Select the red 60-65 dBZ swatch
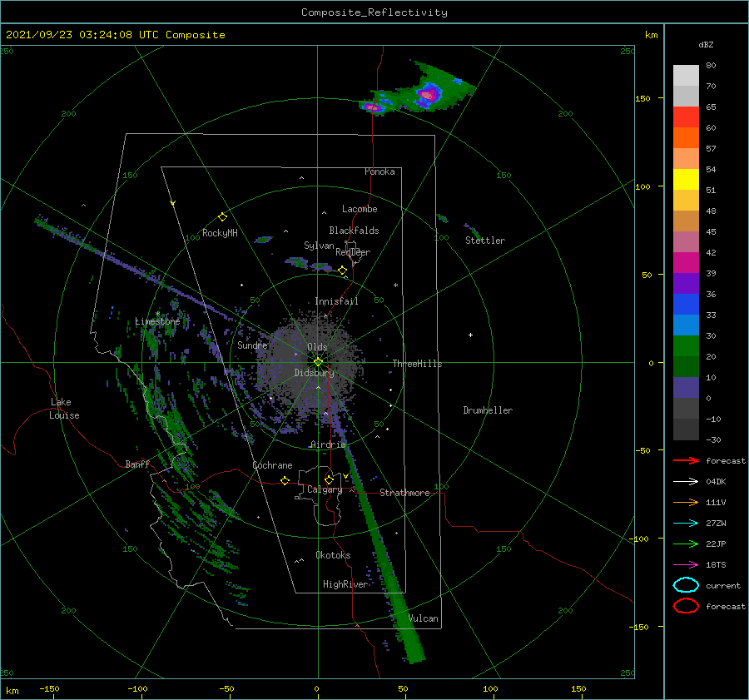 pyautogui.click(x=686, y=117)
